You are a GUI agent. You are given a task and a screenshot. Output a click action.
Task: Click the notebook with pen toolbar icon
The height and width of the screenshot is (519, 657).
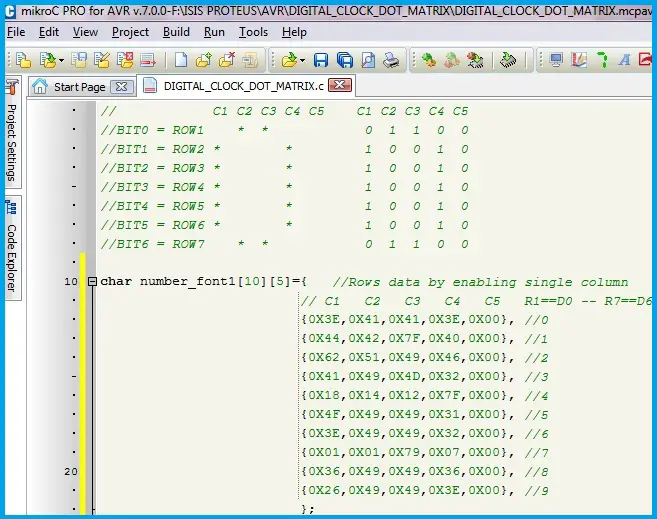(579, 60)
